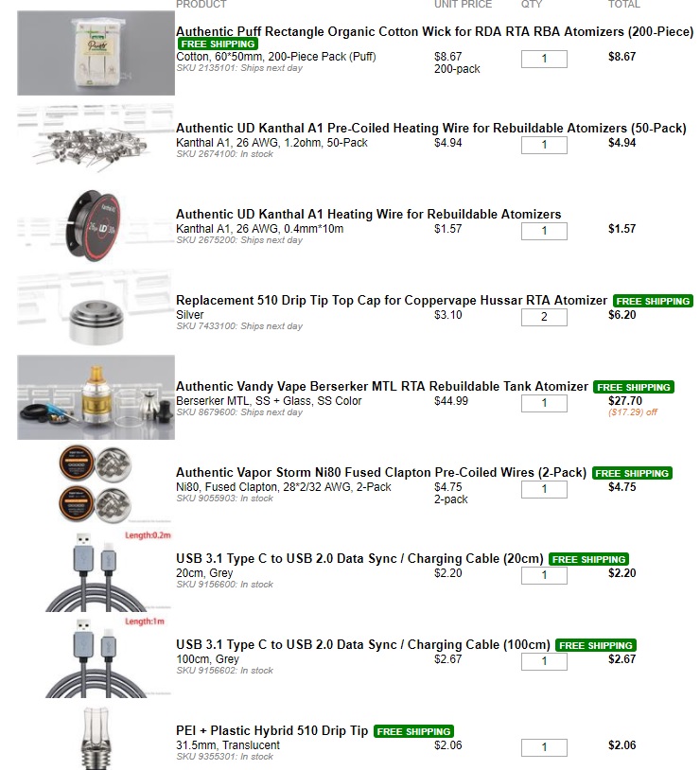Image resolution: width=700 pixels, height=770 pixels.
Task: Click the Free Shipping badge beside the Vapor Storm Ni80 coils
Action: 632,473
